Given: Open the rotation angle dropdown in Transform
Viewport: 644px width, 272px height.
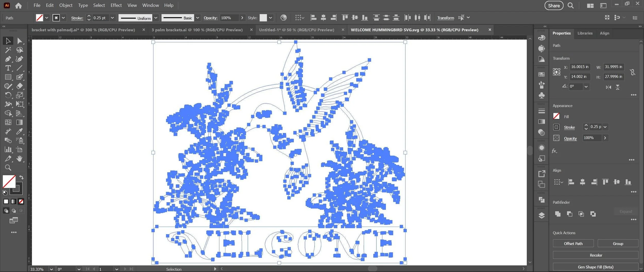Looking at the screenshot, I should 586,86.
